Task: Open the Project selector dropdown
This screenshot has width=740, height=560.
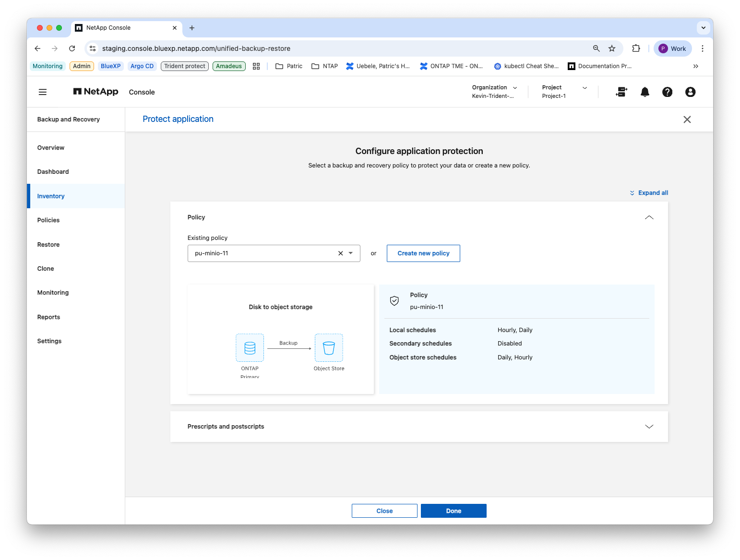Action: 564,92
